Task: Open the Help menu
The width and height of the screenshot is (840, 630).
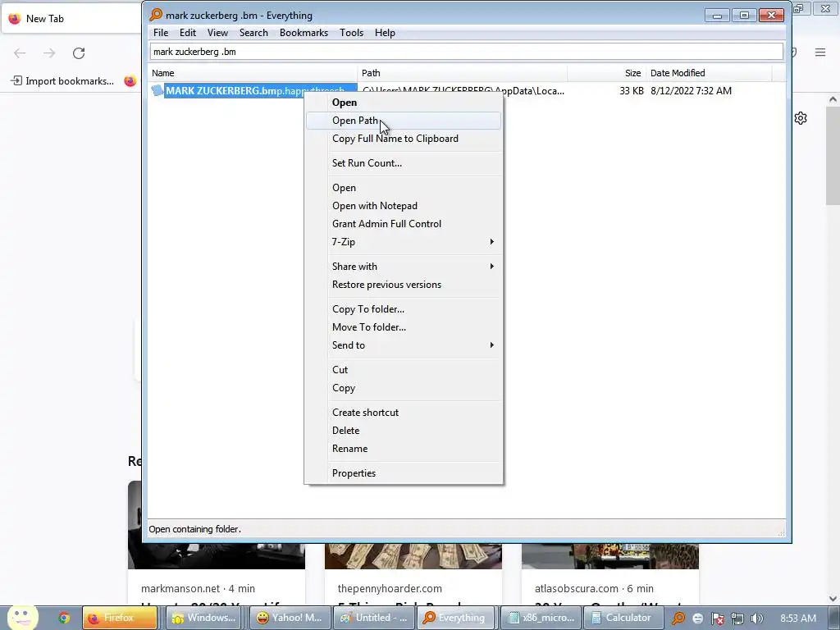Action: (x=385, y=33)
